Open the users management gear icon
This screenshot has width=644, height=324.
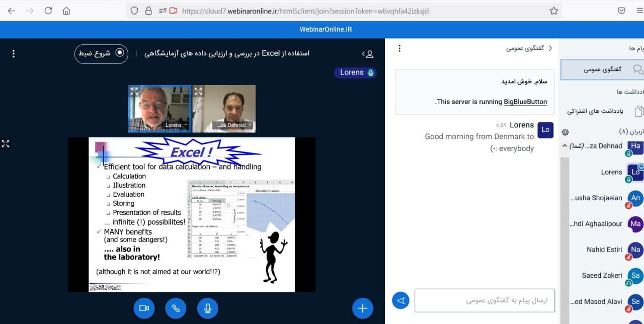click(565, 132)
